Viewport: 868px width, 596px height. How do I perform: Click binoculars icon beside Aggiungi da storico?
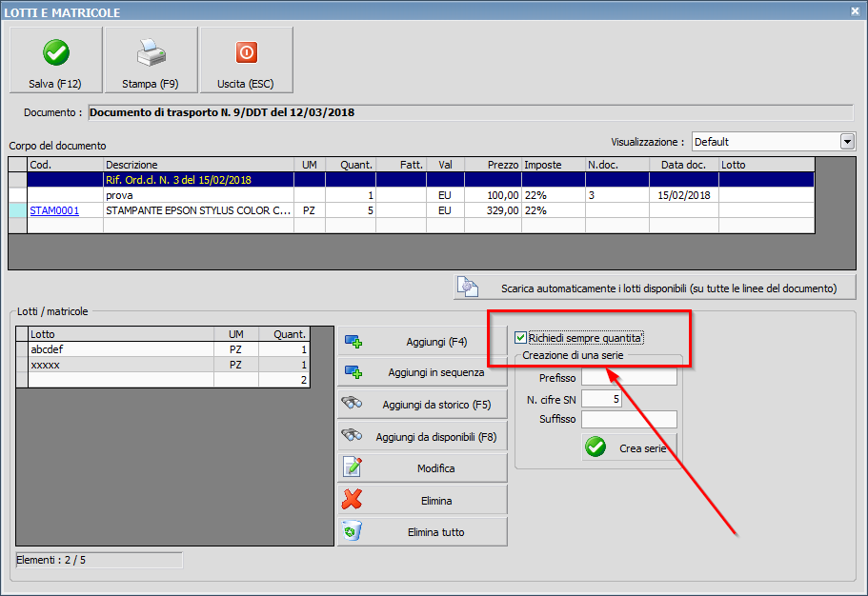click(x=353, y=403)
